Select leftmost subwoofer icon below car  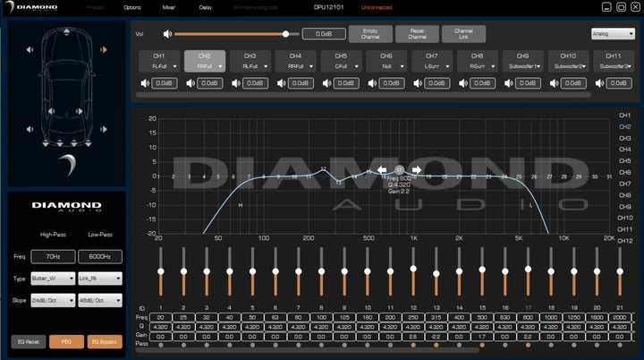tap(46, 143)
